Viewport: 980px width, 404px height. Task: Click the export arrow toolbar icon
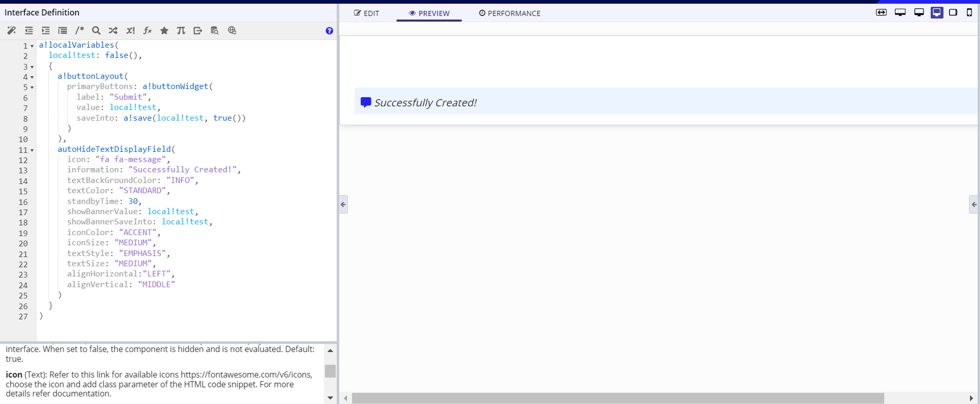coord(198,30)
